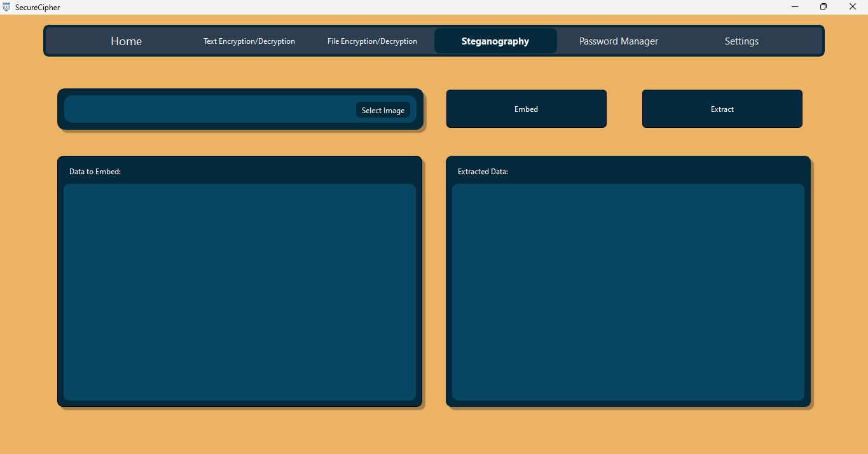
Task: Open the Password Manager tab
Action: (618, 41)
